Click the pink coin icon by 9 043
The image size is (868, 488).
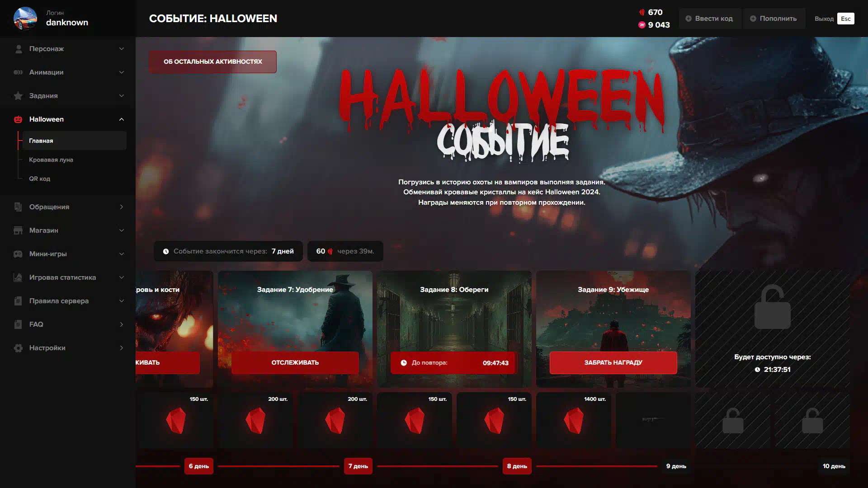pyautogui.click(x=642, y=25)
